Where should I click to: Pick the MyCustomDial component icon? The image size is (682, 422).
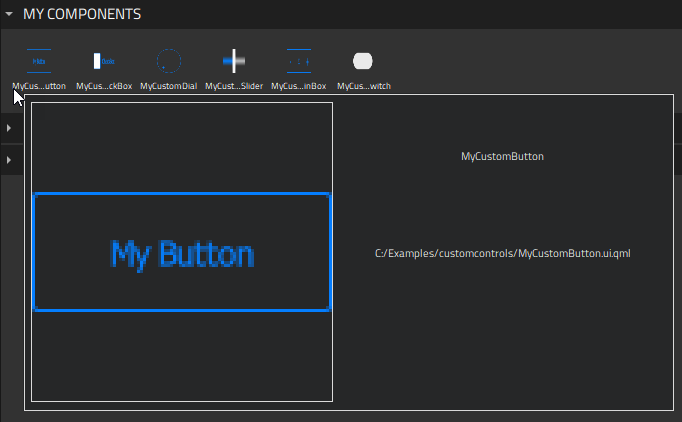point(169,61)
